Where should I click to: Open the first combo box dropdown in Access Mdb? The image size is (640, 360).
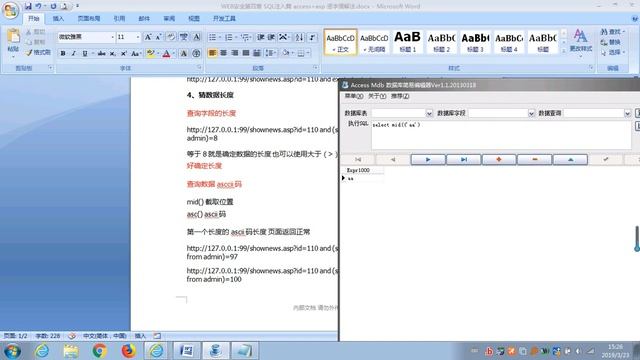(429, 113)
